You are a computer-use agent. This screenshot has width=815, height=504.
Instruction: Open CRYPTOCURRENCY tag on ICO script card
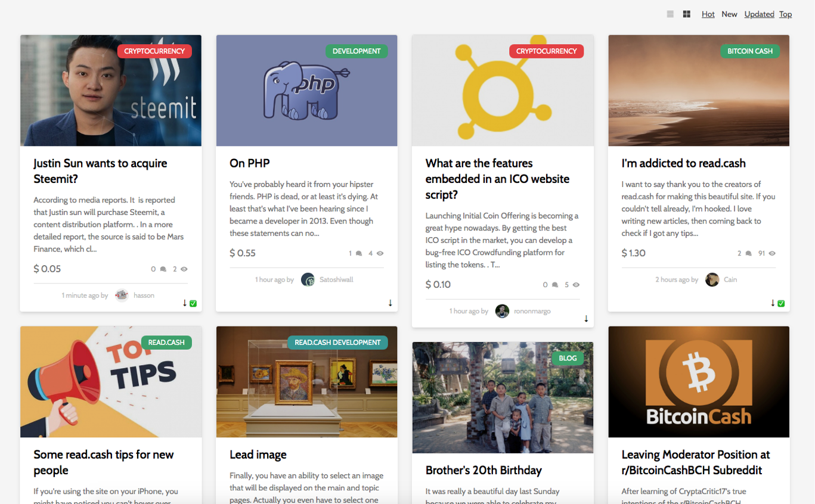click(547, 51)
